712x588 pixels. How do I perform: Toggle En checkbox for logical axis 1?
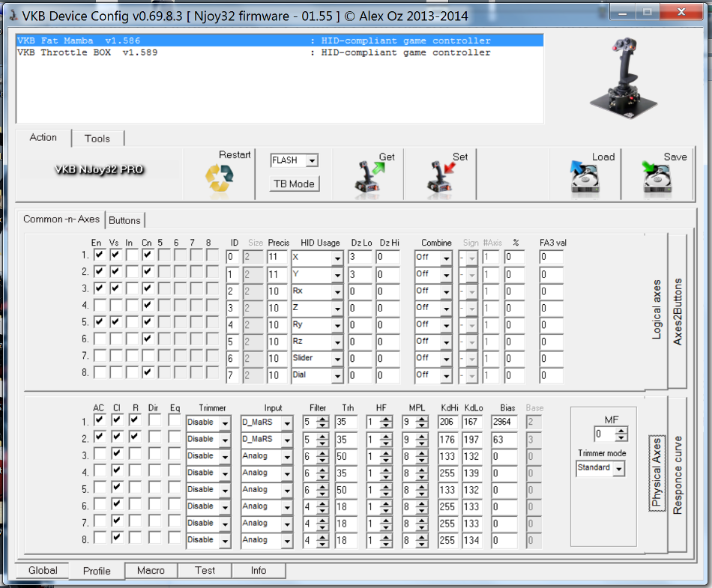click(100, 255)
